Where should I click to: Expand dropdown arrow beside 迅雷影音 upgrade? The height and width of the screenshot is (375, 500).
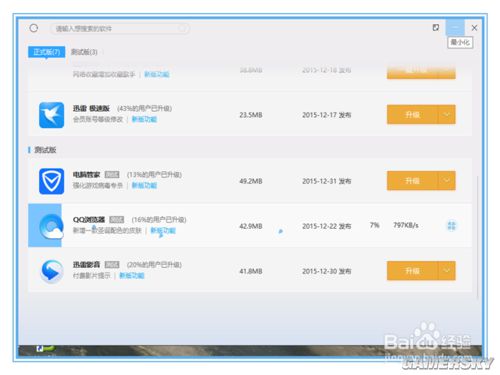click(447, 271)
